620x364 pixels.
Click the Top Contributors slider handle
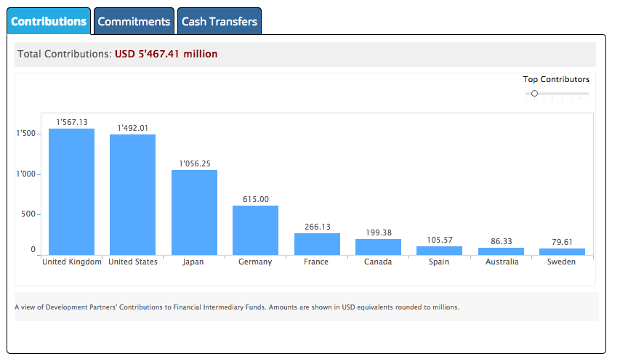coord(534,93)
